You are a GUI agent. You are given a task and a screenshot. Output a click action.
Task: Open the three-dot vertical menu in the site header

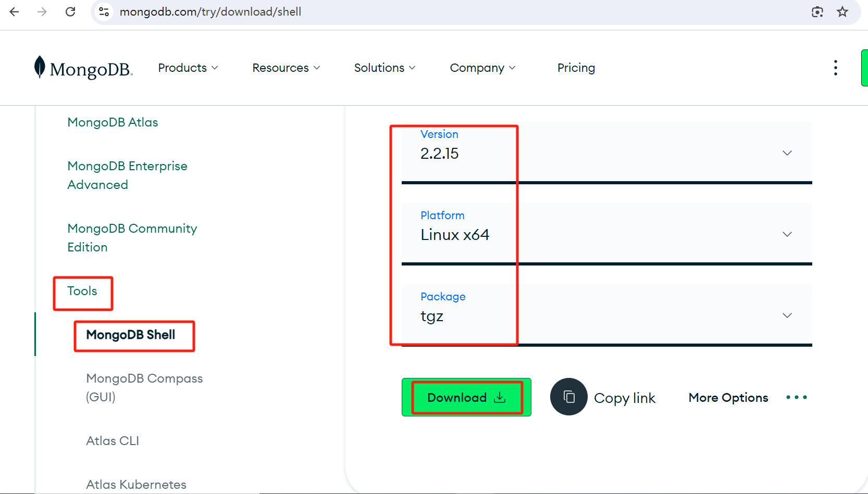coord(835,68)
